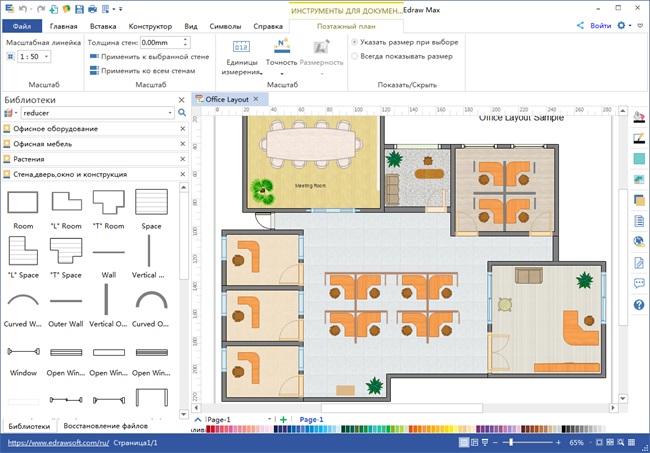The image size is (650, 453).
Task: Select the "L" Room shape in the library
Action: [64, 203]
